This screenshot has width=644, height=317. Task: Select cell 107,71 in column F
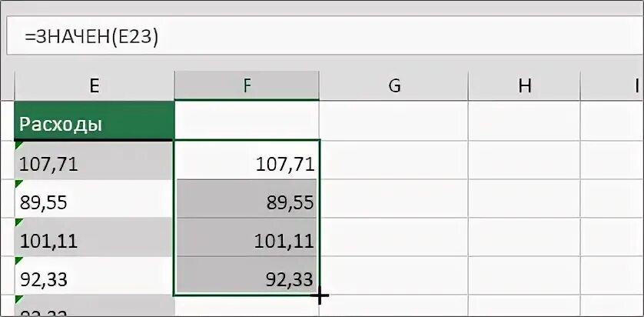[247, 160]
